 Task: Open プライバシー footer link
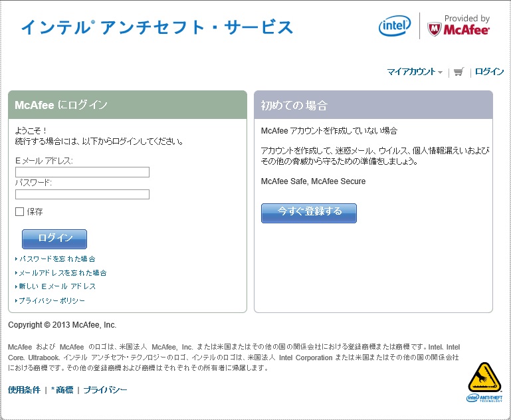pyautogui.click(x=105, y=389)
